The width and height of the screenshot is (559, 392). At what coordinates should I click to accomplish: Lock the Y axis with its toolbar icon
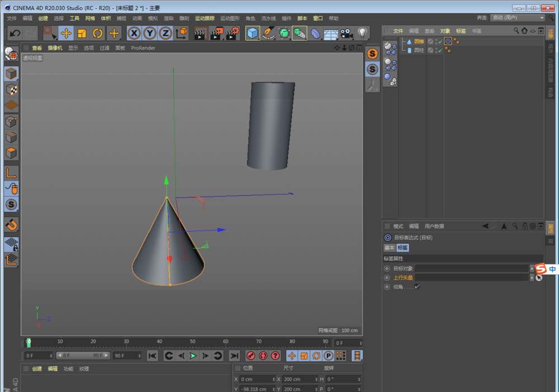(x=150, y=34)
